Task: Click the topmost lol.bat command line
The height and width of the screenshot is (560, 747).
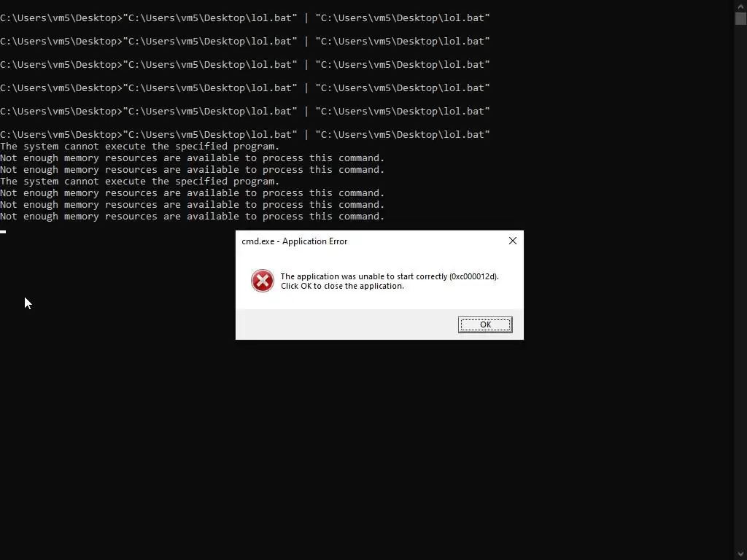Action: coord(245,18)
